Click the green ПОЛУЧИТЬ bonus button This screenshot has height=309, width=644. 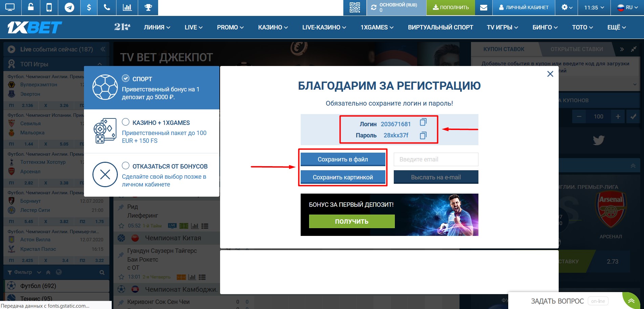[x=352, y=221]
